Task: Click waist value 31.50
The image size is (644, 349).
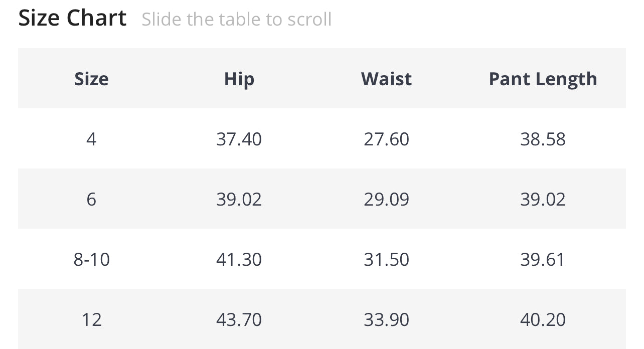Action: point(386,259)
